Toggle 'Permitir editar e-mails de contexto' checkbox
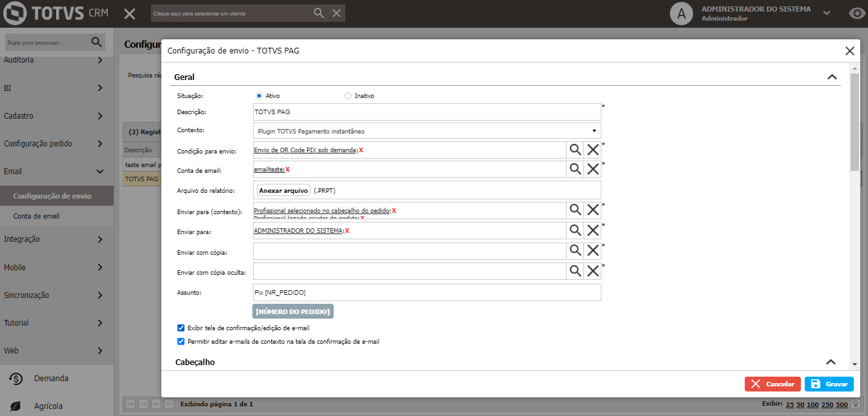This screenshot has width=868, height=416. tap(181, 341)
